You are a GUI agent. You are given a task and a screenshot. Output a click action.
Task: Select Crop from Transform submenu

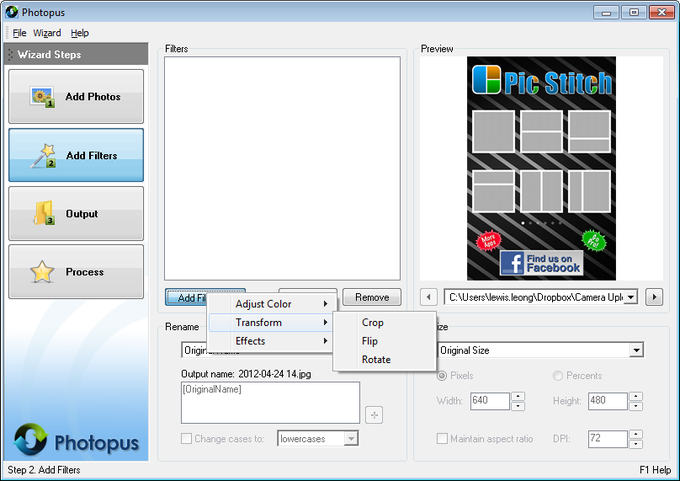(x=384, y=323)
